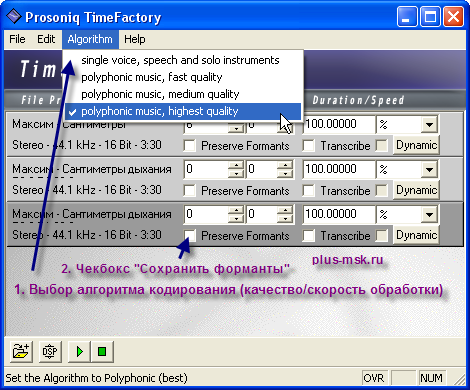Increase first pitch value in second row

(x=236, y=165)
